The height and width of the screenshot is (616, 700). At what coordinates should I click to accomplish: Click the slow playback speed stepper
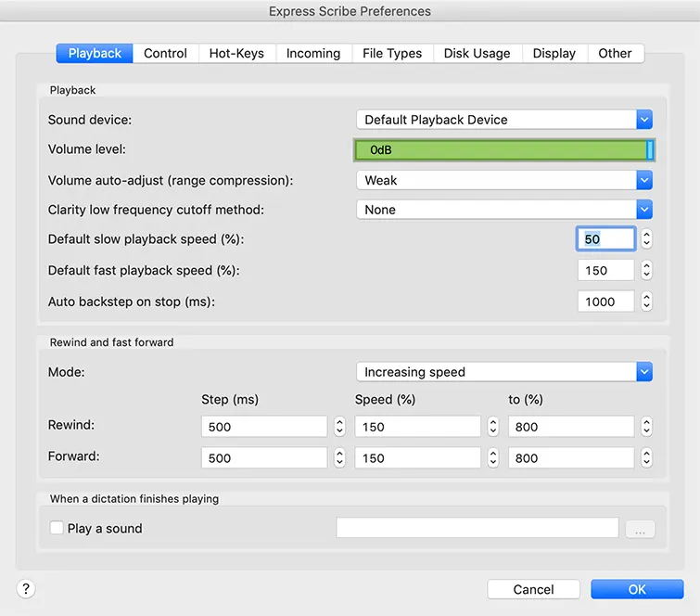click(646, 239)
